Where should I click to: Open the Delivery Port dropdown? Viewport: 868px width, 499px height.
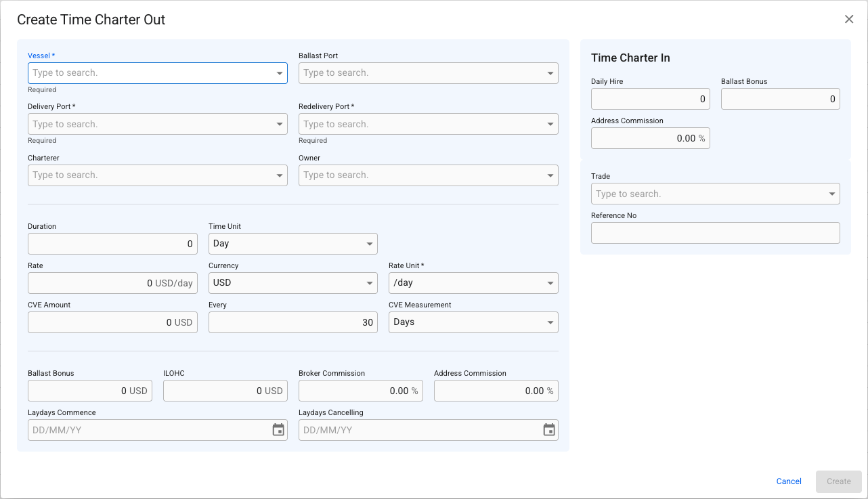coord(158,124)
